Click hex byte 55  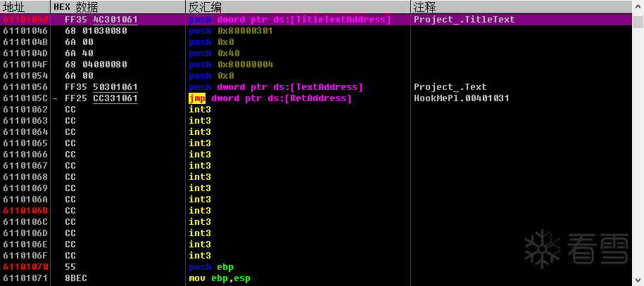pyautogui.click(x=70, y=267)
